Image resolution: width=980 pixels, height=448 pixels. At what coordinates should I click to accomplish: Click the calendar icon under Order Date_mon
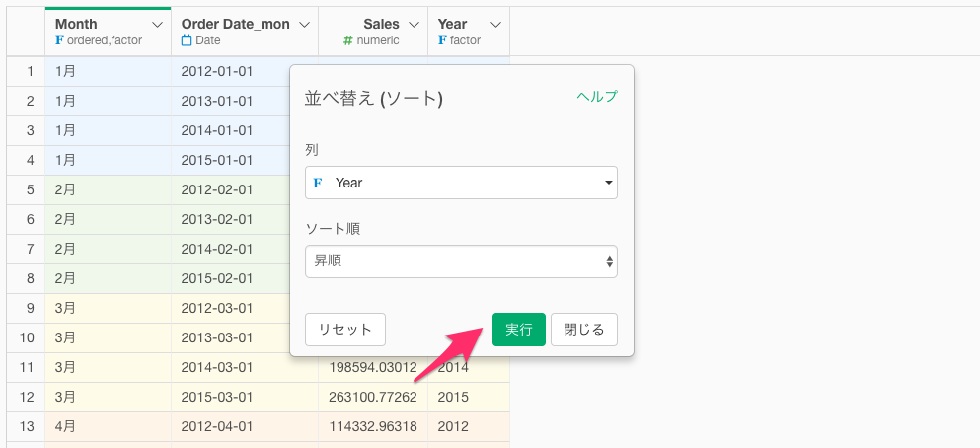coord(187,40)
